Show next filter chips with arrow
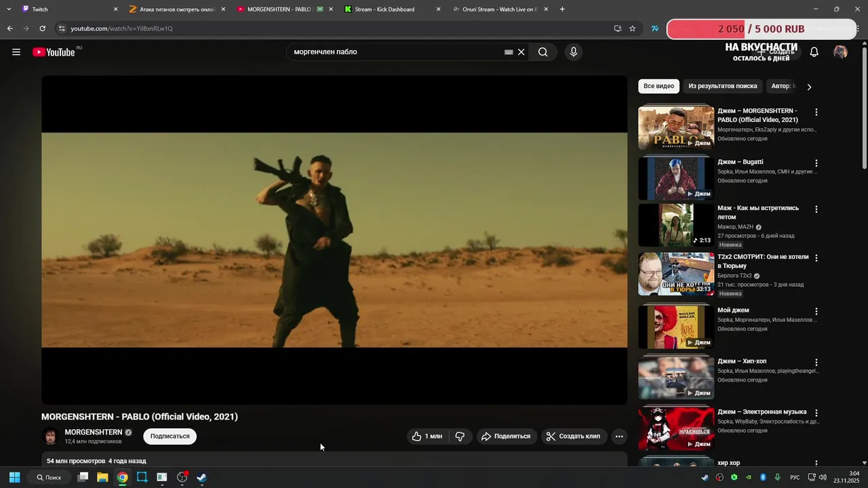Image resolution: width=868 pixels, height=488 pixels. coord(808,87)
